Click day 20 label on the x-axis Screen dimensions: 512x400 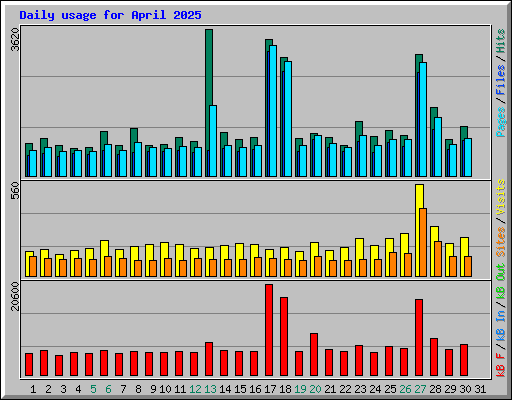pos(315,389)
